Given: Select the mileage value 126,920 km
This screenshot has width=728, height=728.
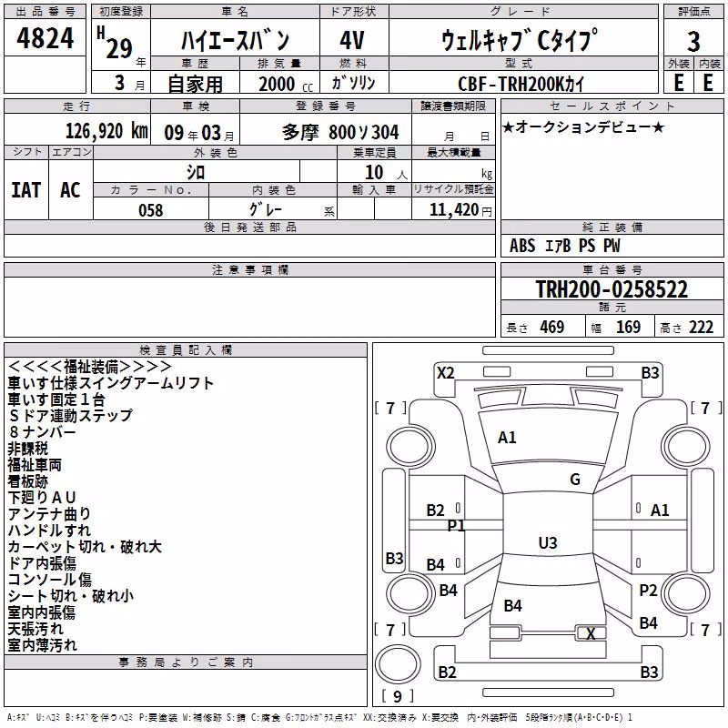Looking at the screenshot, I should coord(106,131).
